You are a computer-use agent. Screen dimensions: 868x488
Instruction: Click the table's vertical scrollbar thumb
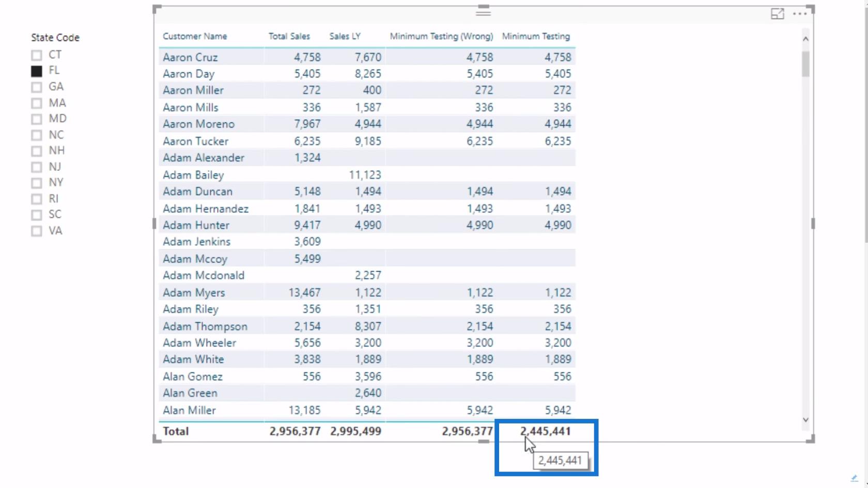tap(805, 64)
